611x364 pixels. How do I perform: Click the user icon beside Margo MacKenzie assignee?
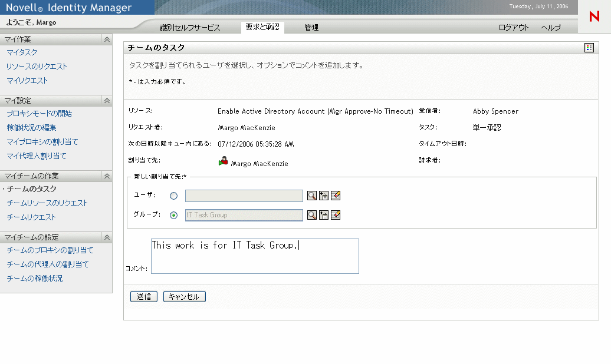pyautogui.click(x=224, y=161)
